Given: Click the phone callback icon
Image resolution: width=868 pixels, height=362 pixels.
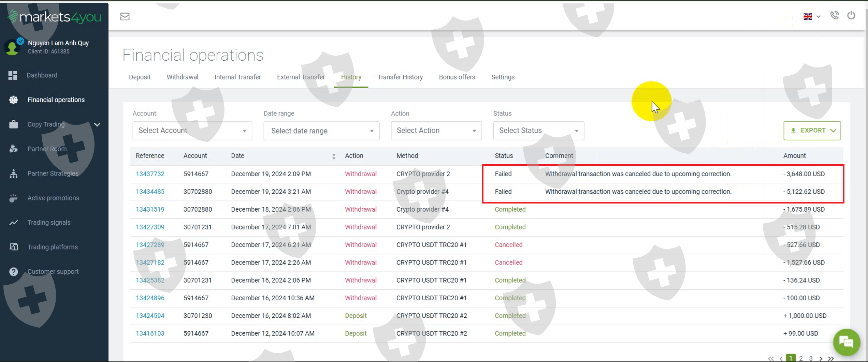Looking at the screenshot, I should pyautogui.click(x=835, y=15).
